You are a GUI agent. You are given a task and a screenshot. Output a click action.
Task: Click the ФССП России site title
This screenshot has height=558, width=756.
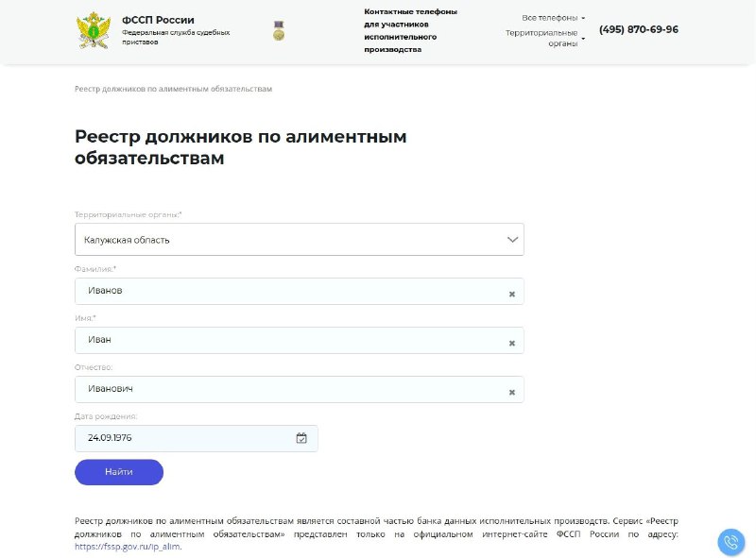click(158, 20)
